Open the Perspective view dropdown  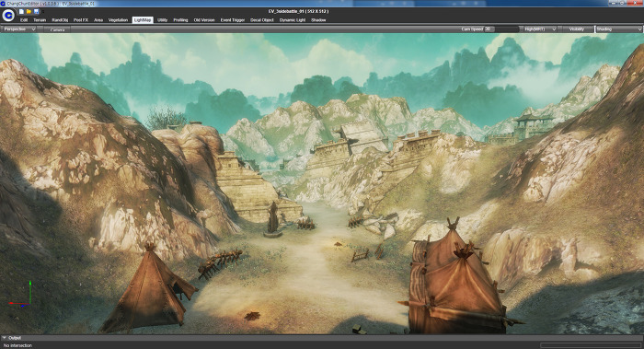point(19,29)
